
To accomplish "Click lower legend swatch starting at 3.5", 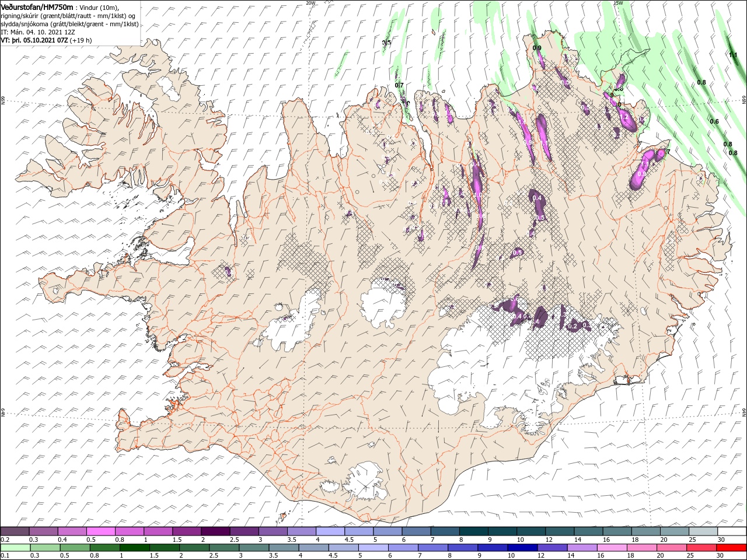I will pos(284,548).
